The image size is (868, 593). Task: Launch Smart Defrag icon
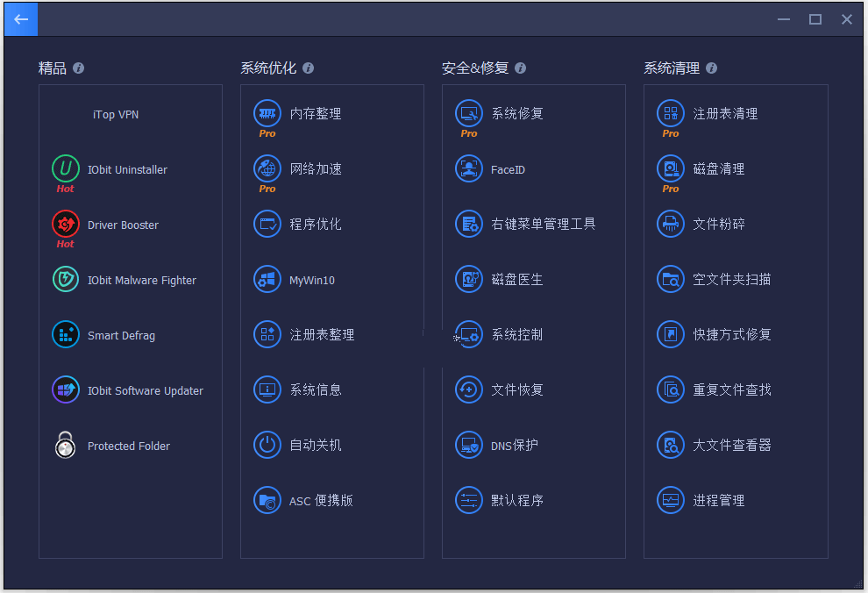tap(66, 334)
